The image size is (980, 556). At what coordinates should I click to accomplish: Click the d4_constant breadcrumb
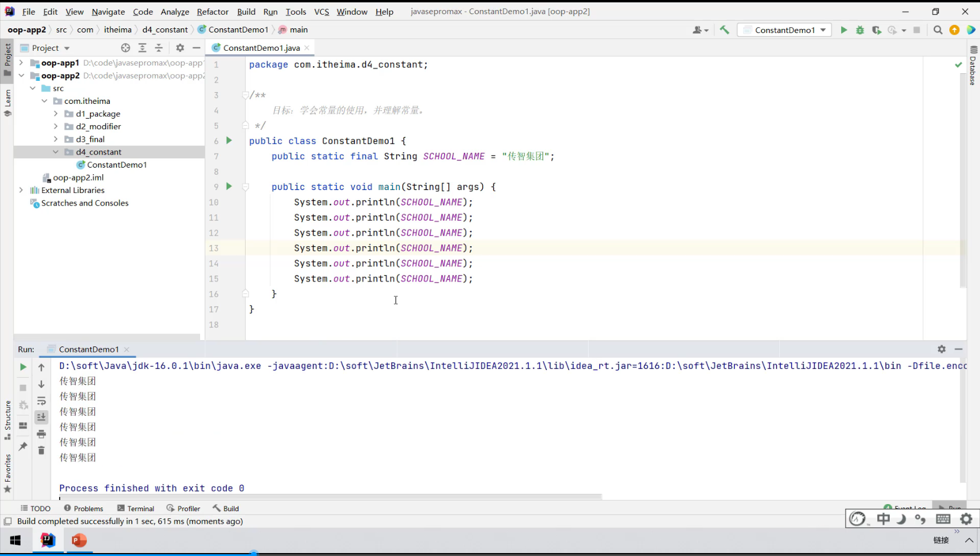click(165, 30)
